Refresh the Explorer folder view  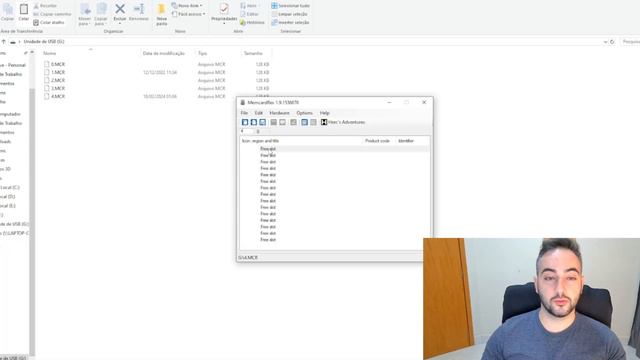tap(612, 42)
